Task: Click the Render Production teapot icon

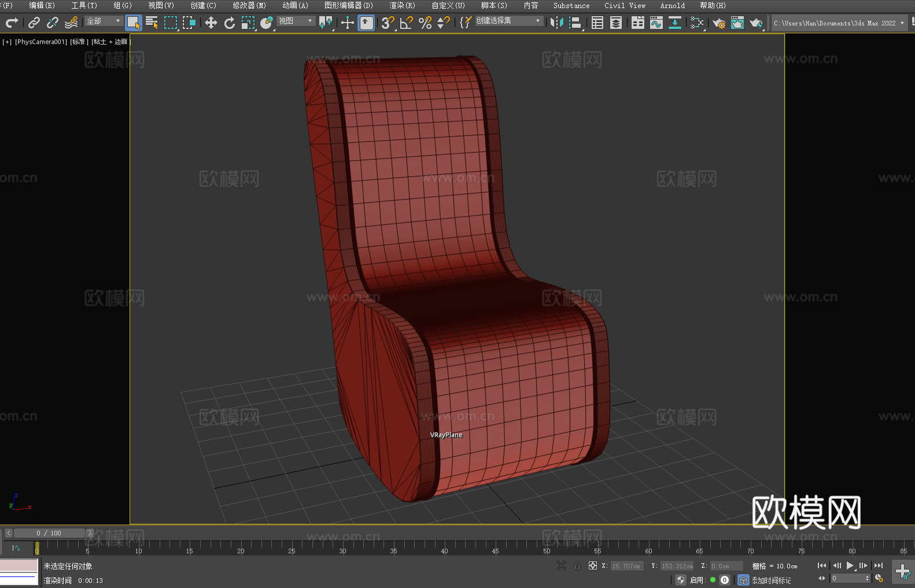Action: [756, 23]
